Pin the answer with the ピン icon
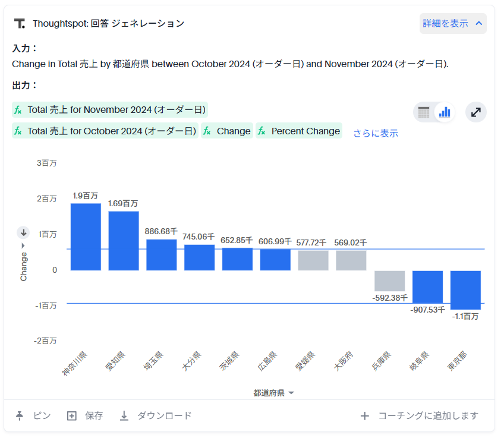 (20, 416)
